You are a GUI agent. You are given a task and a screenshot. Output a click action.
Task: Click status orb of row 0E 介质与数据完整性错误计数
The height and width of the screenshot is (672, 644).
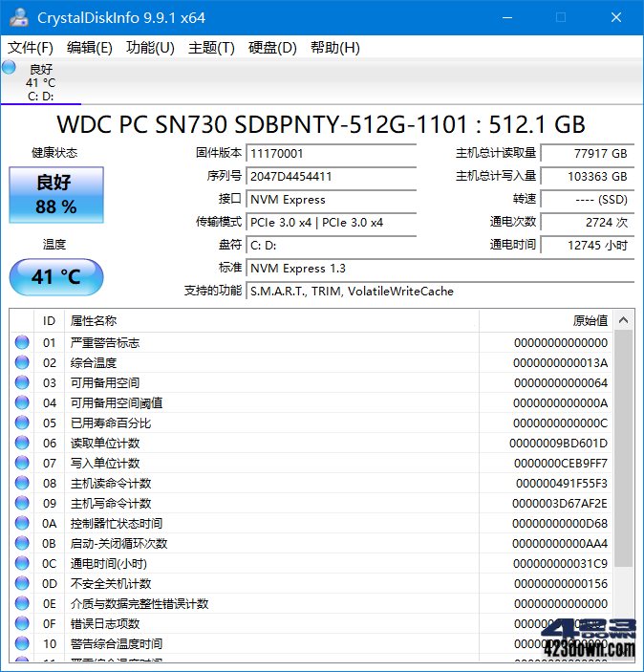(22, 603)
